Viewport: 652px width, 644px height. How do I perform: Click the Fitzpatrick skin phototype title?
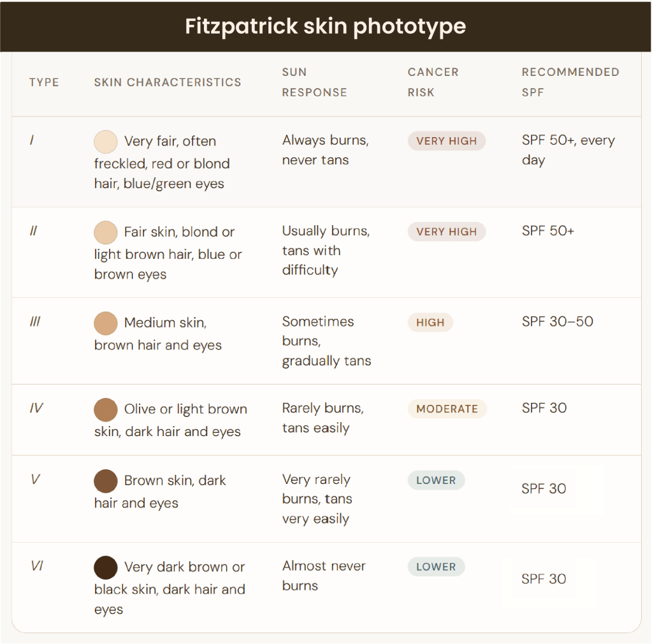pos(326,26)
